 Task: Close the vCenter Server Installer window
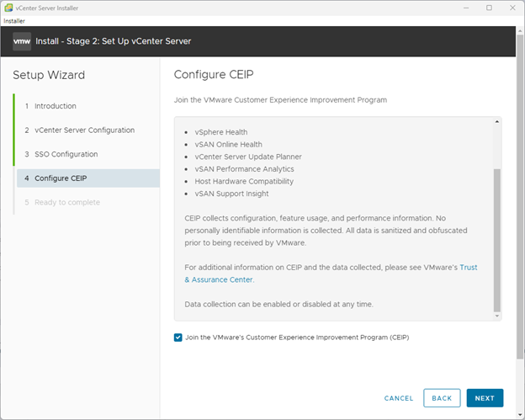pyautogui.click(x=512, y=8)
